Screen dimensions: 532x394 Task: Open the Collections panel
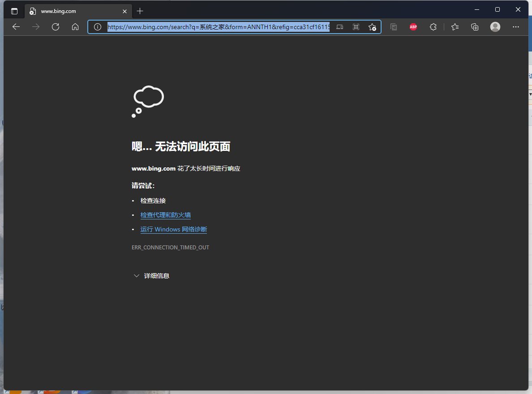tap(475, 27)
